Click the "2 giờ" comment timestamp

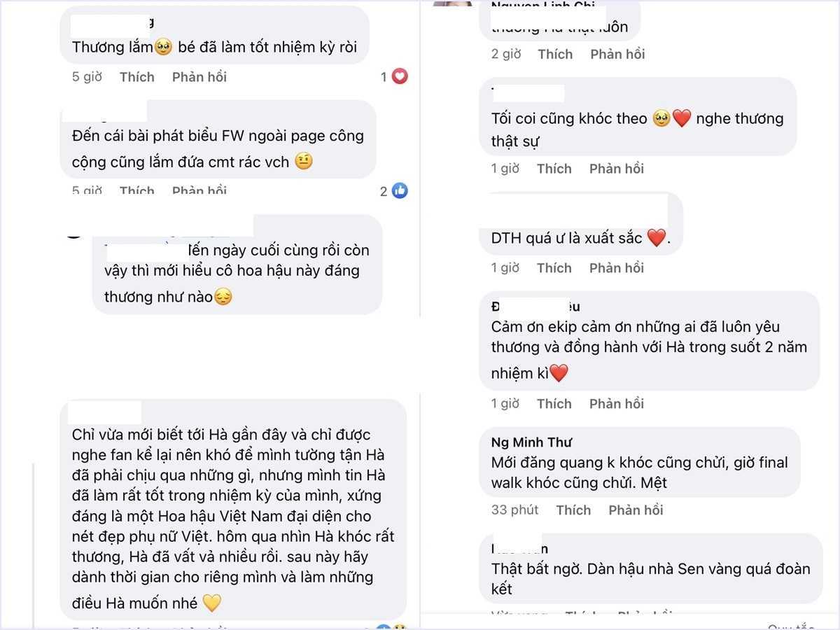coord(505,55)
